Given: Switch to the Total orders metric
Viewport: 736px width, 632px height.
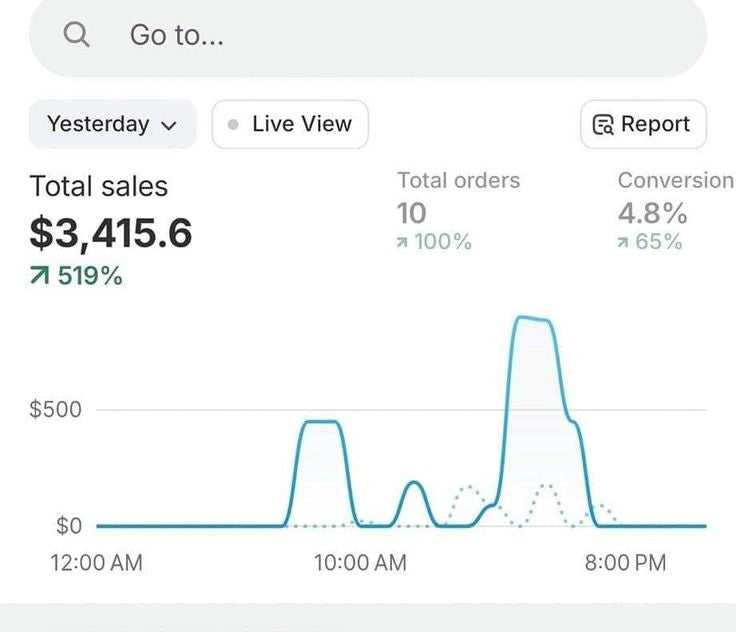Looking at the screenshot, I should pos(458,180).
